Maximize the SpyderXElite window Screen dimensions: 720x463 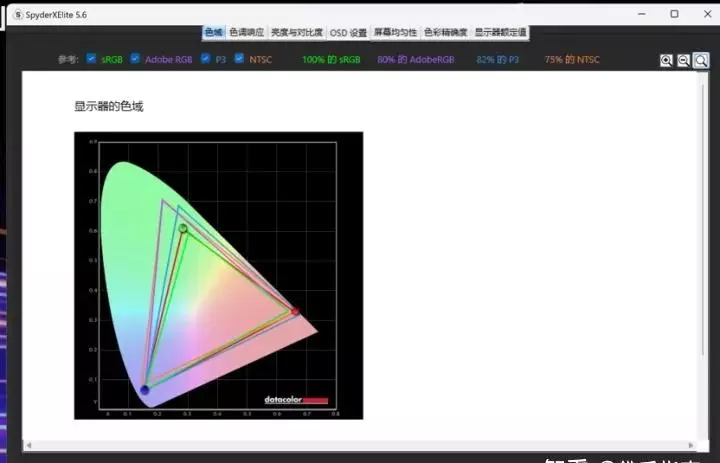pyautogui.click(x=674, y=14)
